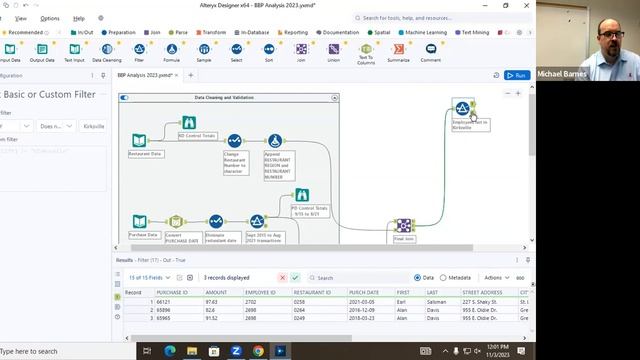
Task: Select the Sept 2015 to Aug 2021 filter node
Action: point(257,222)
